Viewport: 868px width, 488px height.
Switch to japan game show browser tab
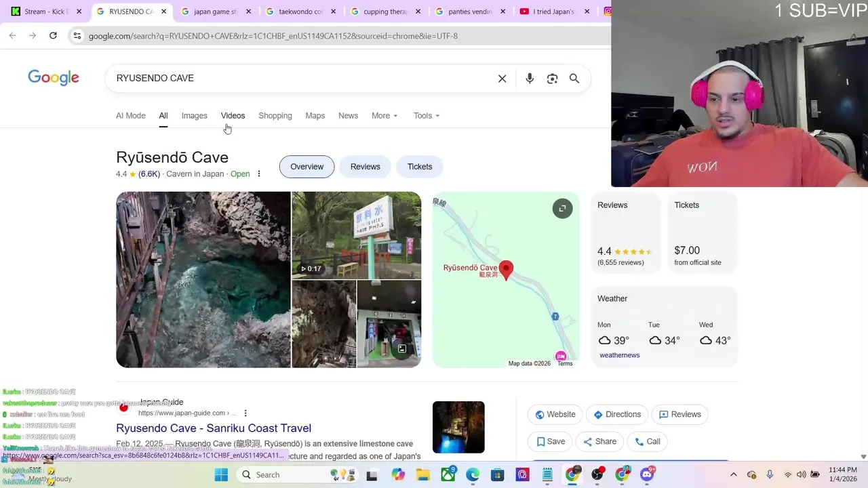216,12
